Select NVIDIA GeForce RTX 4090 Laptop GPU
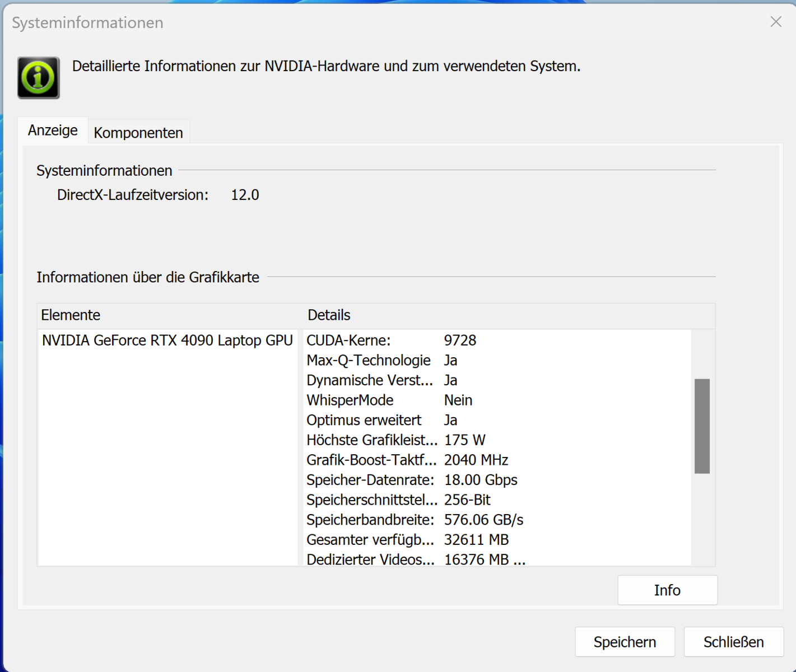Screen dimensions: 796x672 167,340
